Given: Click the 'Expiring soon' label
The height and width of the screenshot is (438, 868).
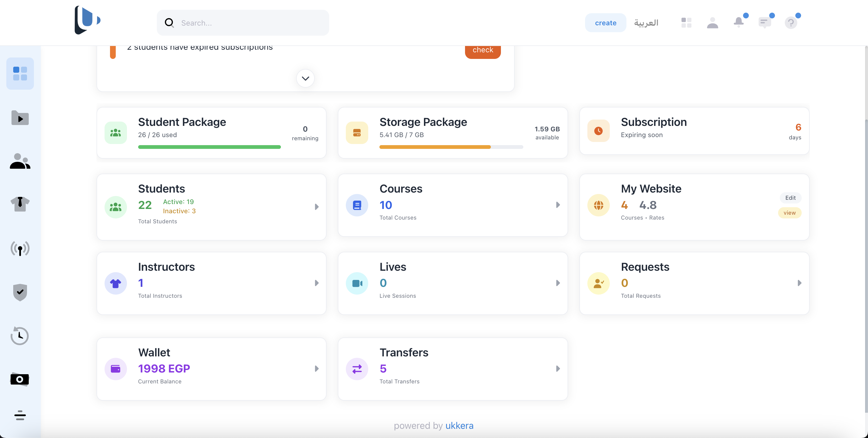Looking at the screenshot, I should pyautogui.click(x=642, y=135).
